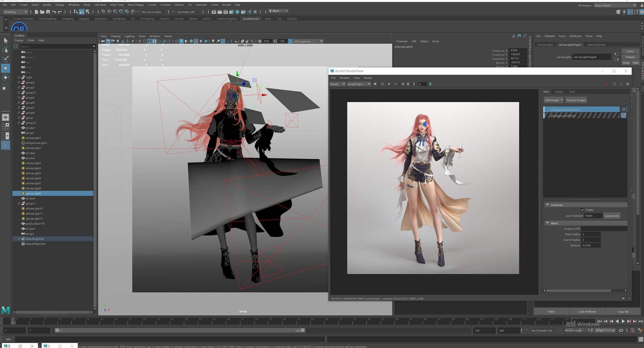Screen dimensions: 644x348
Task: Click Focus button in Attribute Editor
Action: [x=630, y=51]
